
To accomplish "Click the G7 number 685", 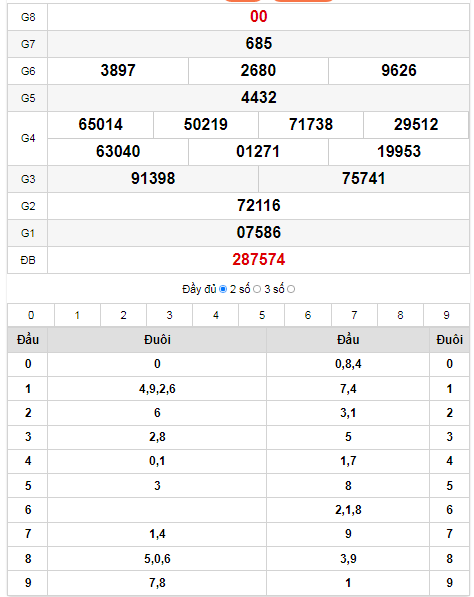I will pos(259,43).
